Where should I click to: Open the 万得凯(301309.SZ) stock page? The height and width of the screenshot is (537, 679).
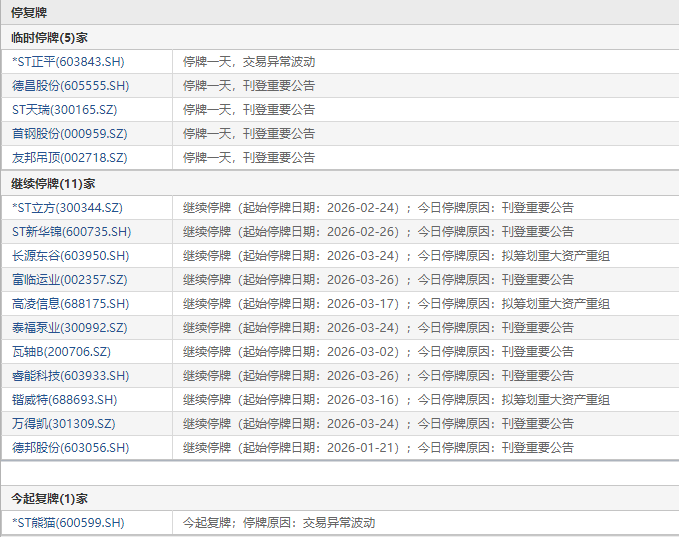[x=63, y=424]
